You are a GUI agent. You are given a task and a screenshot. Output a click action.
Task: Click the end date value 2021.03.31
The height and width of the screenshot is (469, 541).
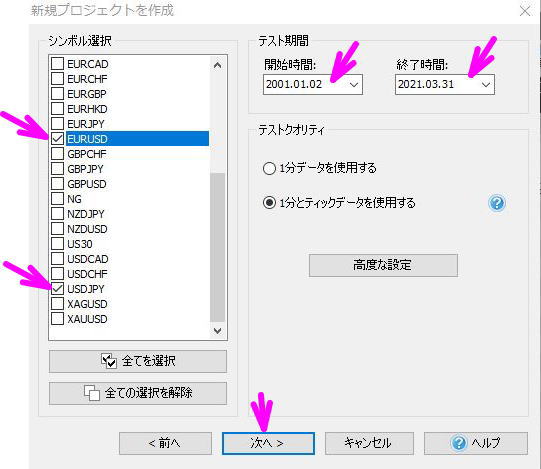tap(426, 84)
